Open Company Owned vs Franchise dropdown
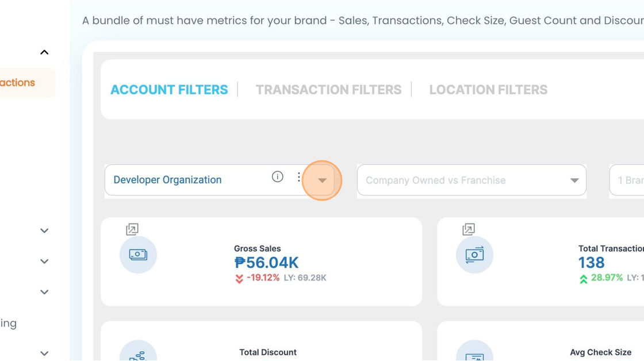This screenshot has width=644, height=361. 471,180
